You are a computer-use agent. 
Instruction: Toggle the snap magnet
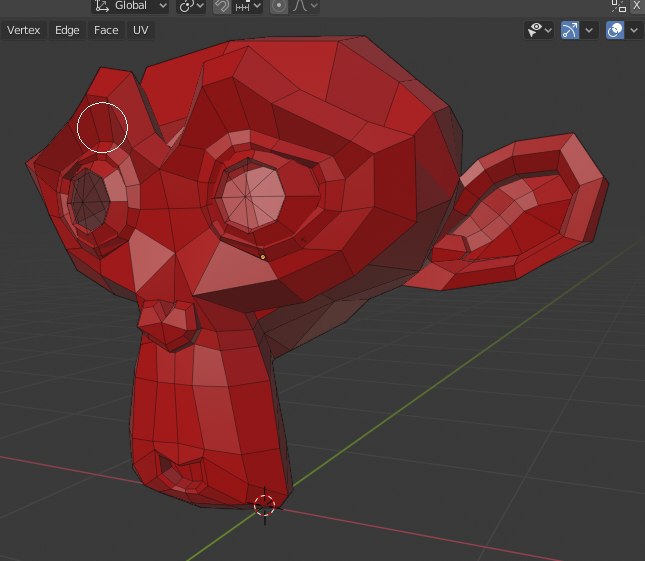pos(222,6)
